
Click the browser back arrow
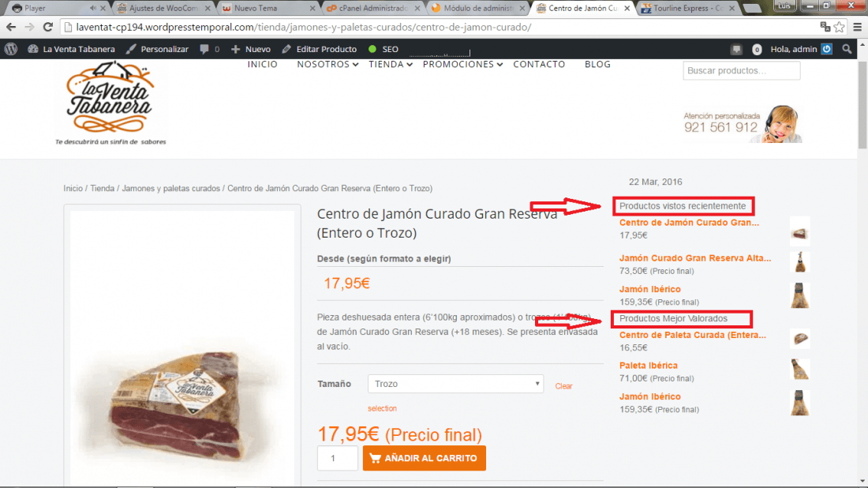click(x=11, y=27)
